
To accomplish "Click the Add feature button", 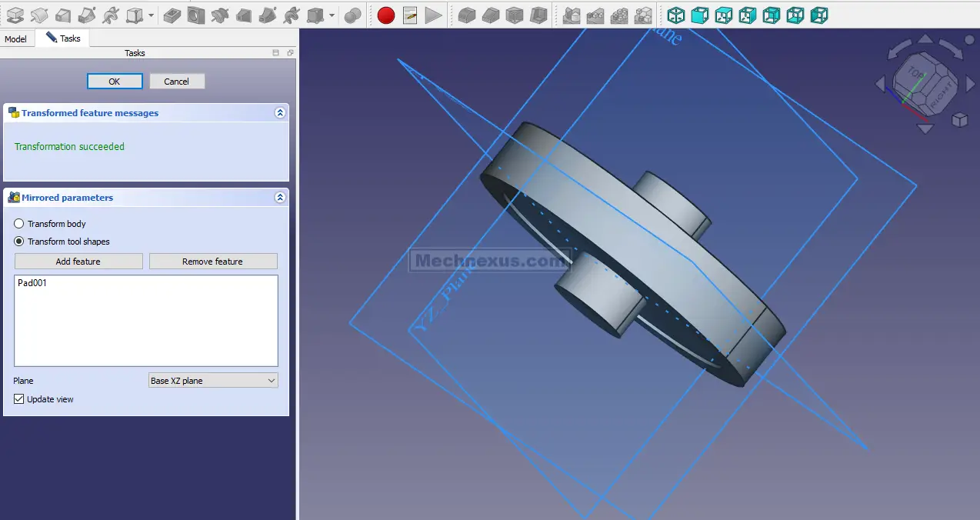I will tap(78, 262).
